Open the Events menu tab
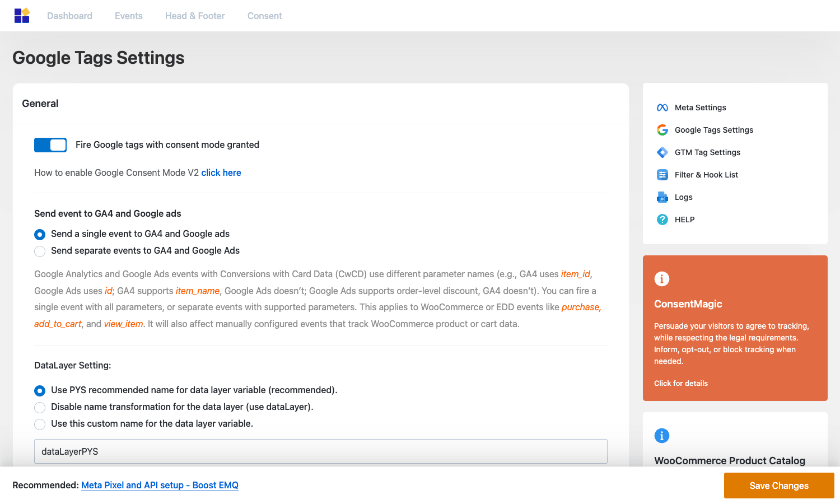 coord(129,16)
